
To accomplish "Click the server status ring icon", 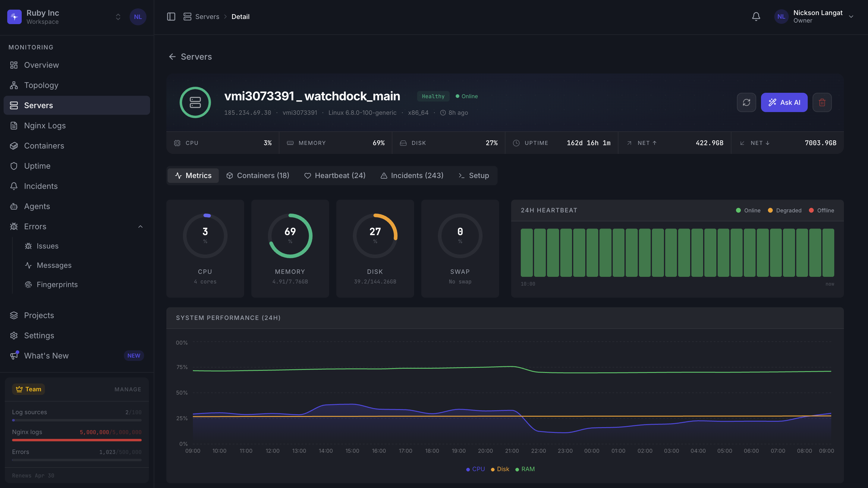I will click(195, 102).
